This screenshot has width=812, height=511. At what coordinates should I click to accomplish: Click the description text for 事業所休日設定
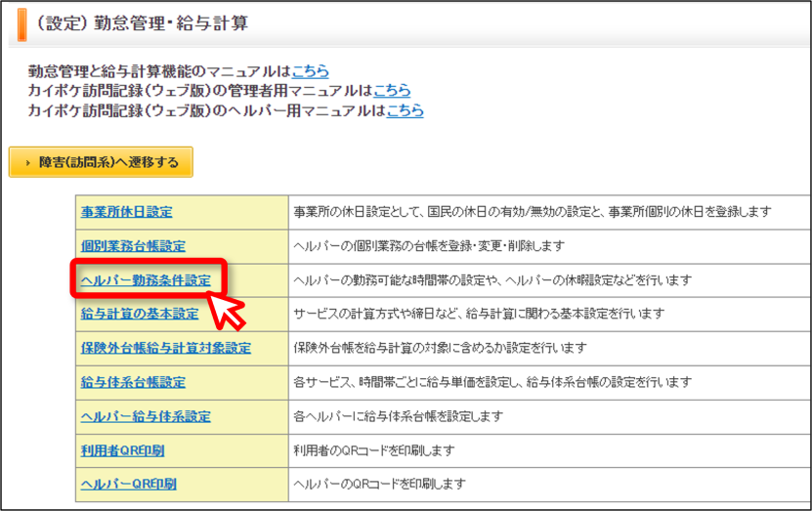pyautogui.click(x=533, y=212)
